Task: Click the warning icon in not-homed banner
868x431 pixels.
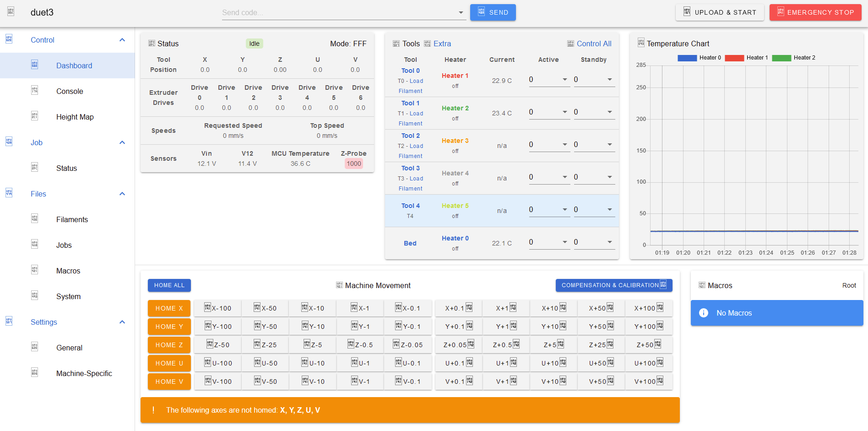Action: 153,410
